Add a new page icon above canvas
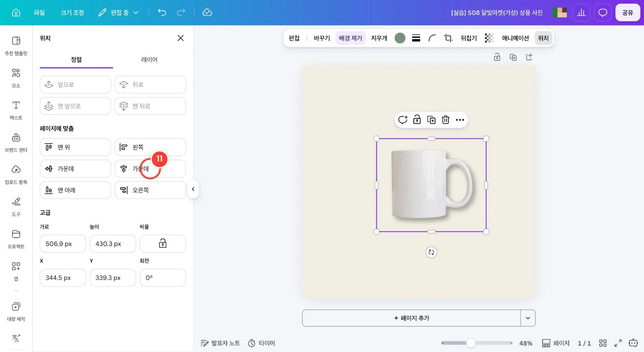This screenshot has width=644, height=352. [x=529, y=57]
